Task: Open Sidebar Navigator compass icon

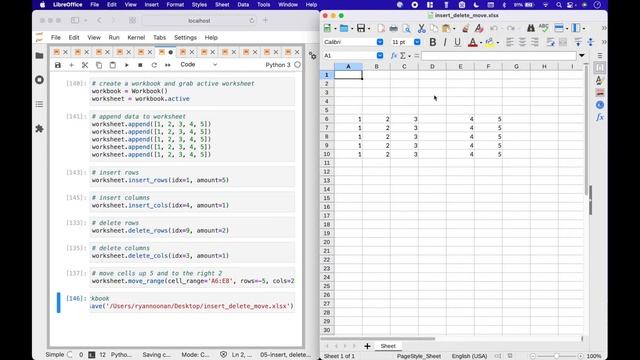Action: [600, 105]
